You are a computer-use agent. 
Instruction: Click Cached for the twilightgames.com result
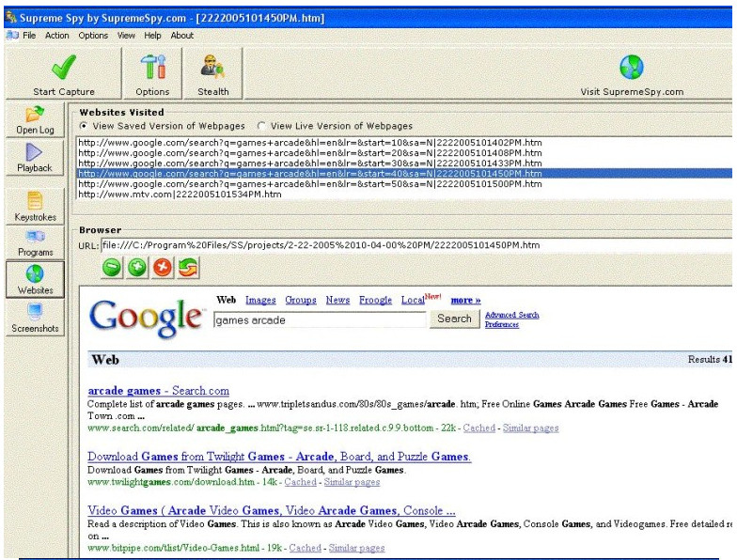pyautogui.click(x=301, y=482)
